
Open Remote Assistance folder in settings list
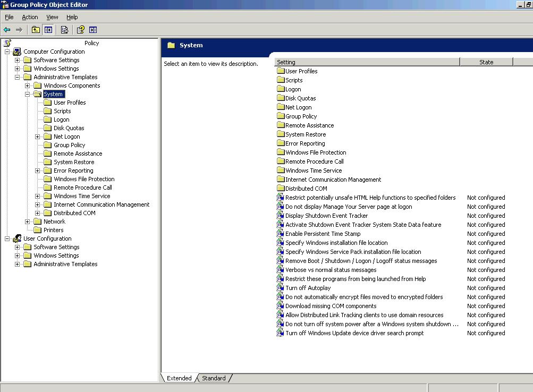pyautogui.click(x=309, y=125)
